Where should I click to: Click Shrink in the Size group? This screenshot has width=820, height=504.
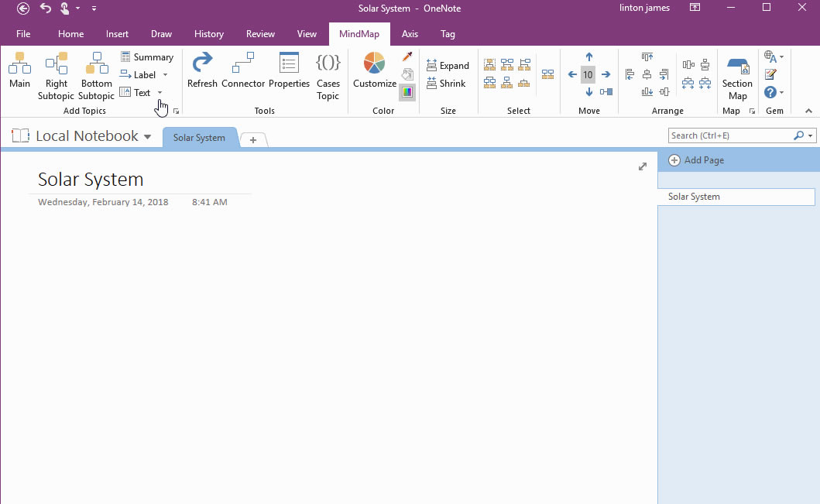click(x=448, y=83)
